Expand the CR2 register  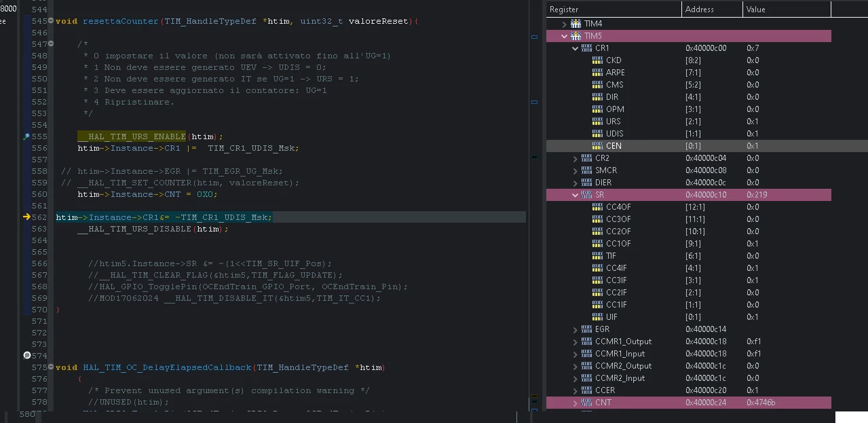coord(575,158)
